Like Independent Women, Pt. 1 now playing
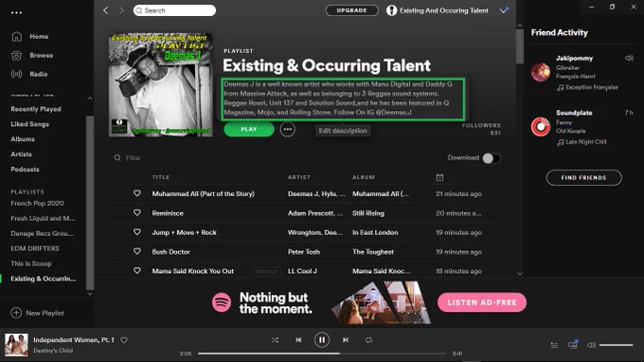 (x=124, y=340)
